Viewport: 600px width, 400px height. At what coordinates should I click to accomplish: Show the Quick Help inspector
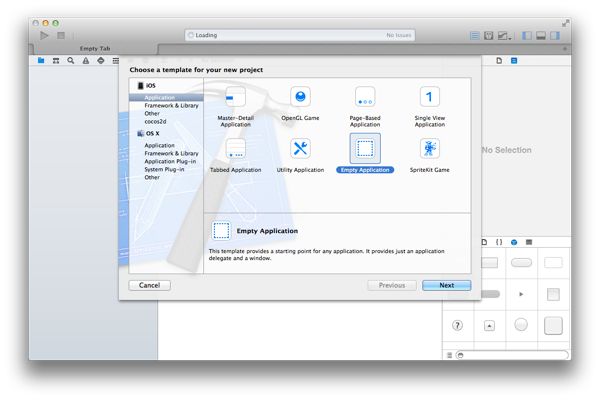point(514,60)
